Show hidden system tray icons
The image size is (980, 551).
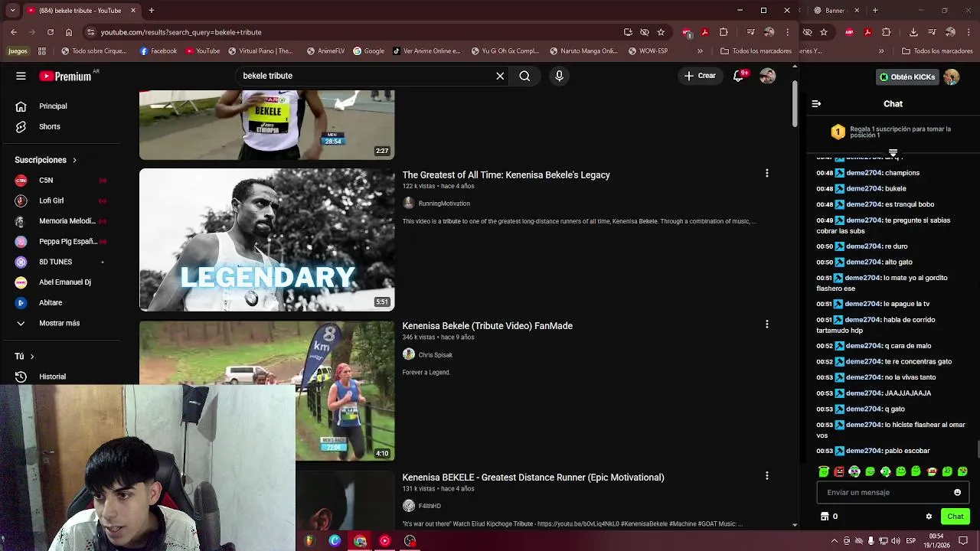pyautogui.click(x=835, y=541)
